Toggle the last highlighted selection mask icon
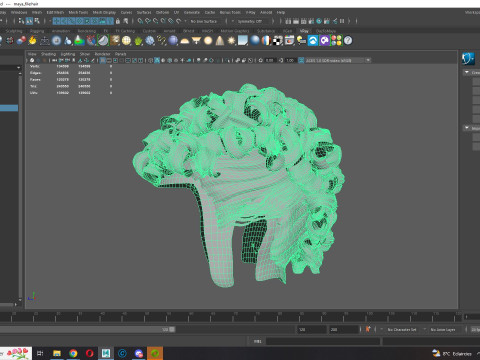The image size is (480, 360). point(110,21)
